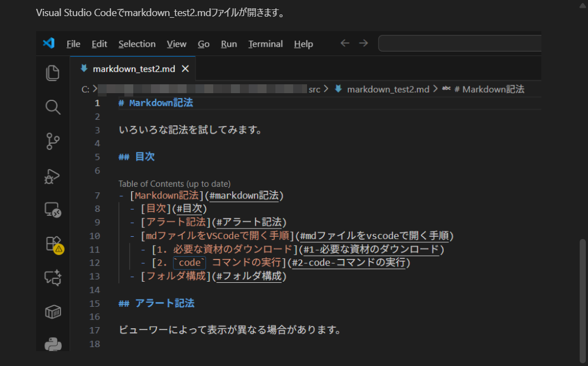Expand the 'src' folder breadcrumb
This screenshot has height=366, width=588.
tap(314, 89)
